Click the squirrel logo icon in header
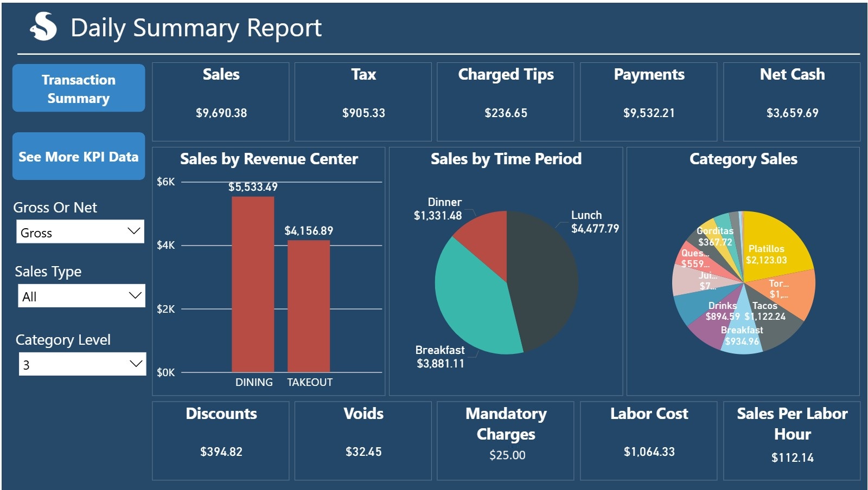The width and height of the screenshot is (868, 490). tap(43, 27)
